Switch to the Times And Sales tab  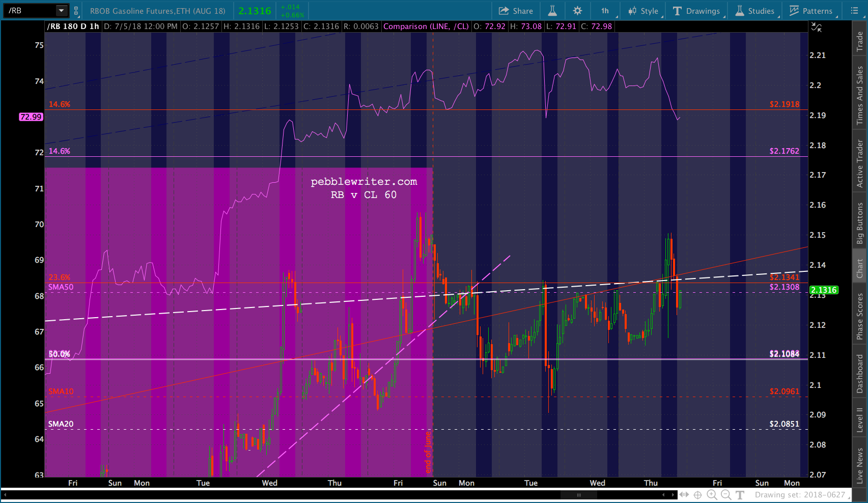click(x=860, y=95)
